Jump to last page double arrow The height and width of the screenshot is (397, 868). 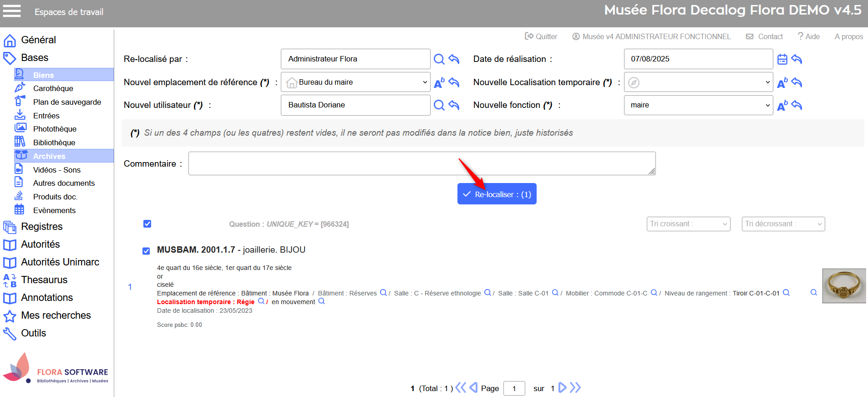[575, 388]
